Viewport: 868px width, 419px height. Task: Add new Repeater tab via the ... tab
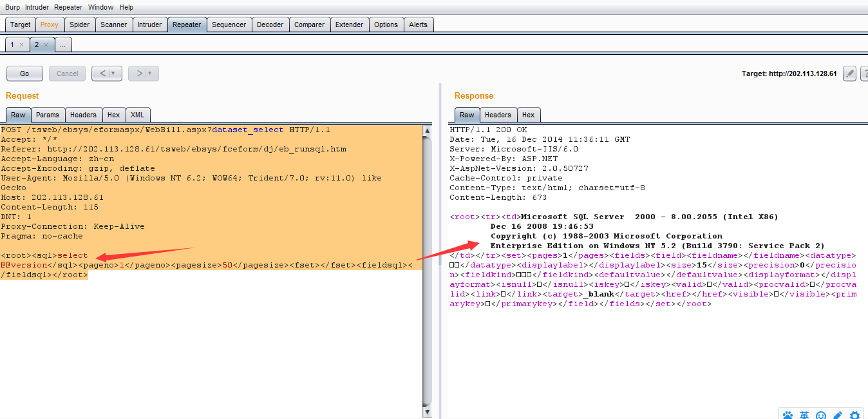point(63,44)
